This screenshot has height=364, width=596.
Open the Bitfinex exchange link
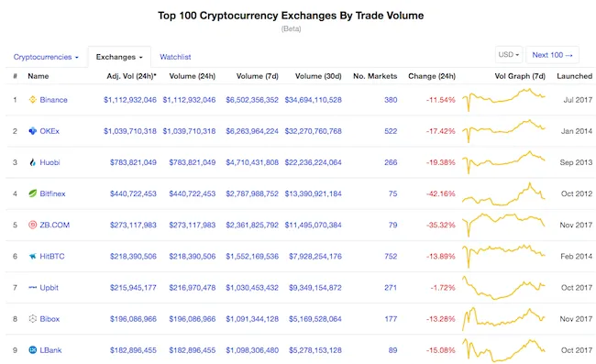point(52,193)
